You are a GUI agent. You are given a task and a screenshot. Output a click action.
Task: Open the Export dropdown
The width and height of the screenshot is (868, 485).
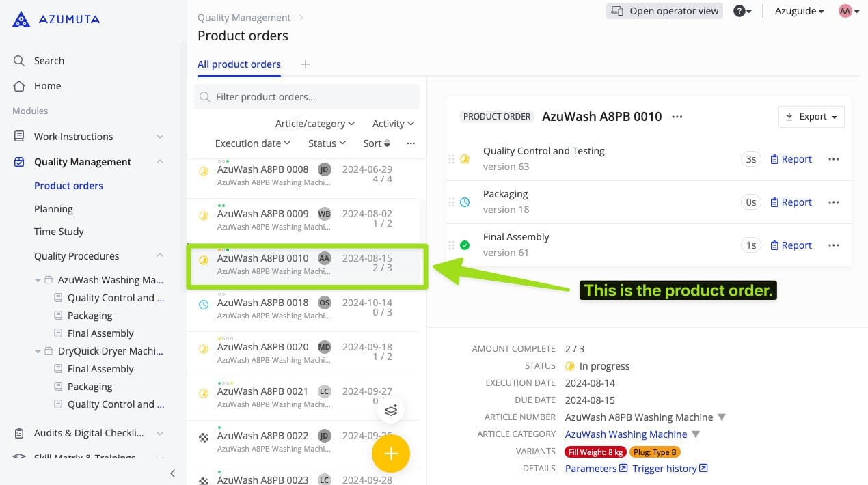(811, 117)
